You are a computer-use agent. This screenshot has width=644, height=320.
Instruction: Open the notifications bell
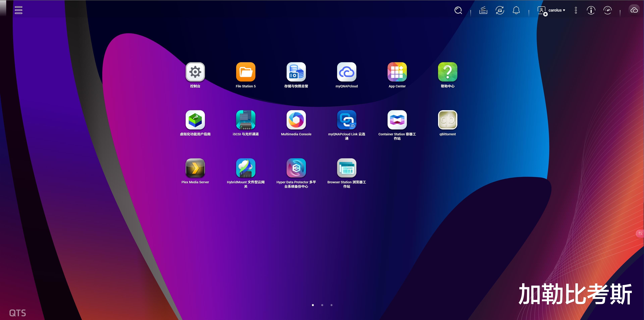click(x=516, y=10)
